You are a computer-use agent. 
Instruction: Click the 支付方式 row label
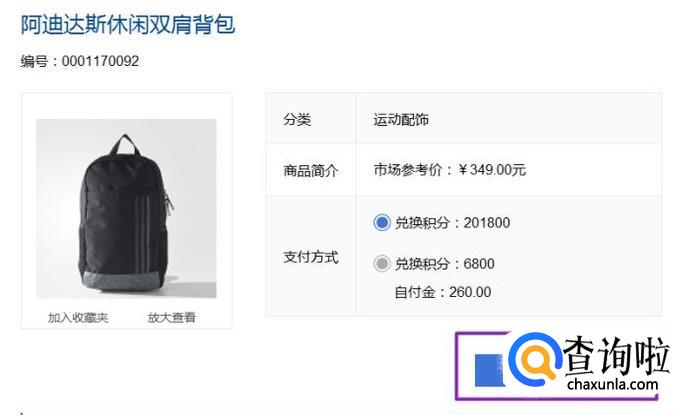(311, 257)
